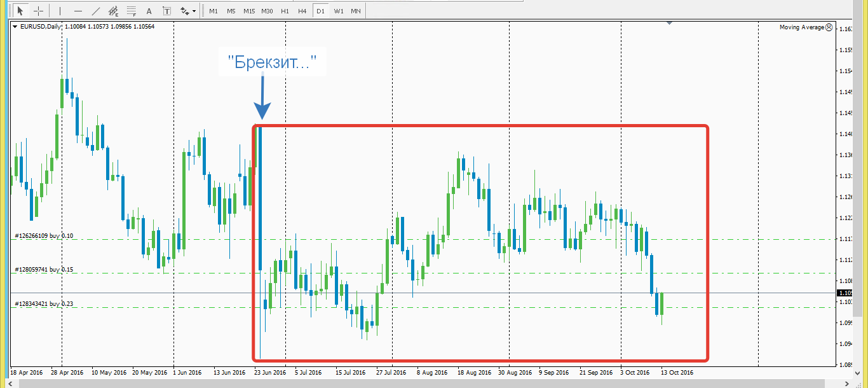Select order #128343421 buy 0.23 label

(x=44, y=304)
